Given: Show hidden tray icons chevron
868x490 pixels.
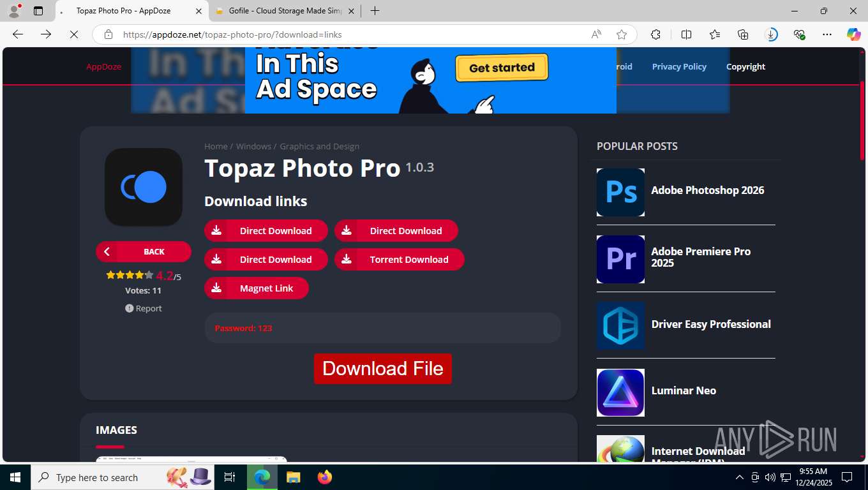Looking at the screenshot, I should pos(739,477).
